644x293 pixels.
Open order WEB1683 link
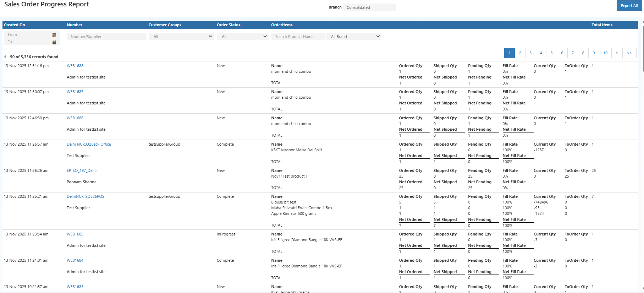click(75, 287)
